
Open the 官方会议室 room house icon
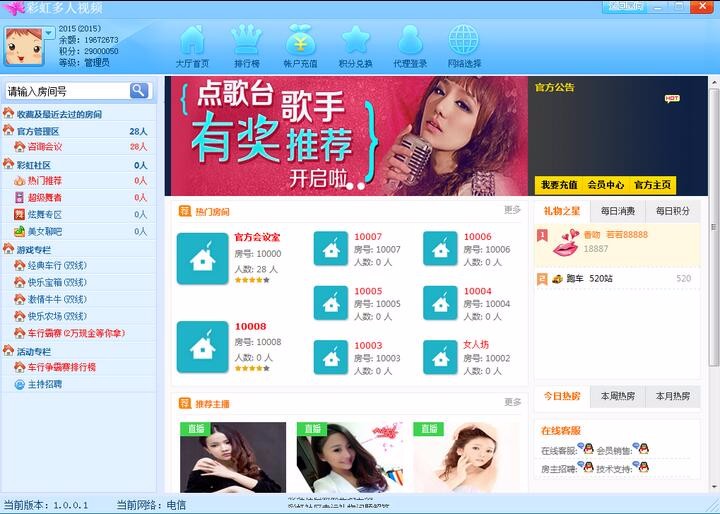[x=202, y=259]
